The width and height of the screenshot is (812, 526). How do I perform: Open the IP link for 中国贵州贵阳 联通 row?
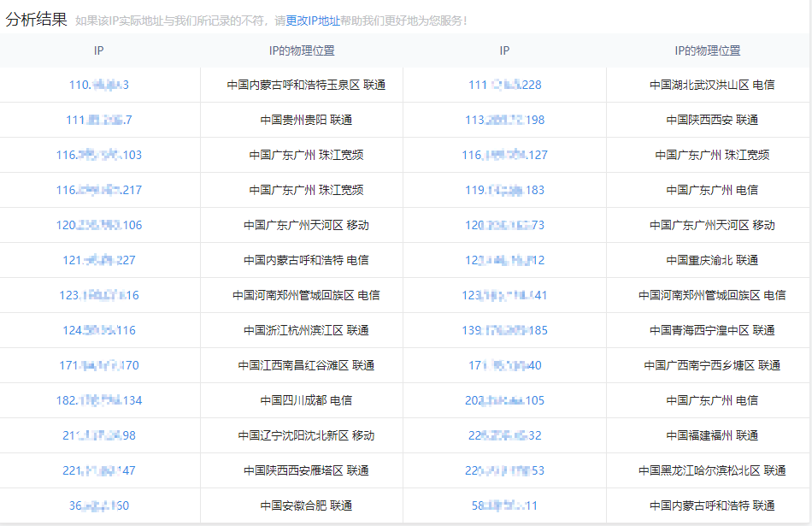coord(98,120)
